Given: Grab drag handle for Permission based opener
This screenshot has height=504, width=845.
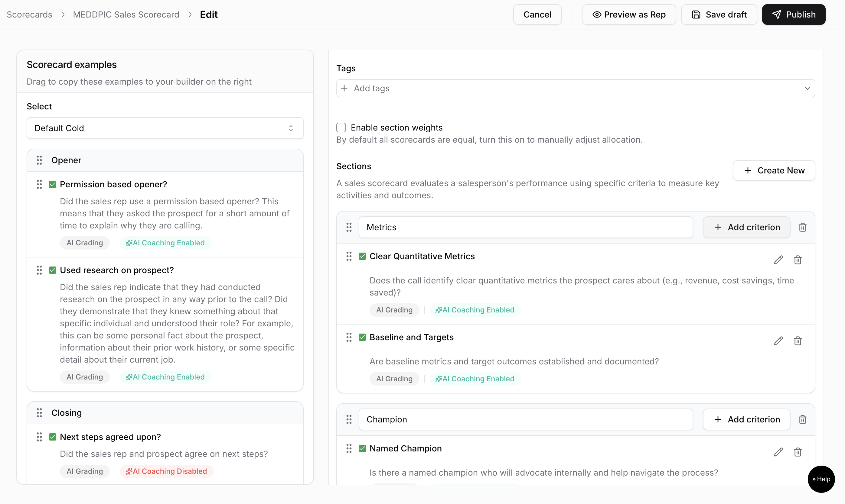Looking at the screenshot, I should tap(39, 184).
